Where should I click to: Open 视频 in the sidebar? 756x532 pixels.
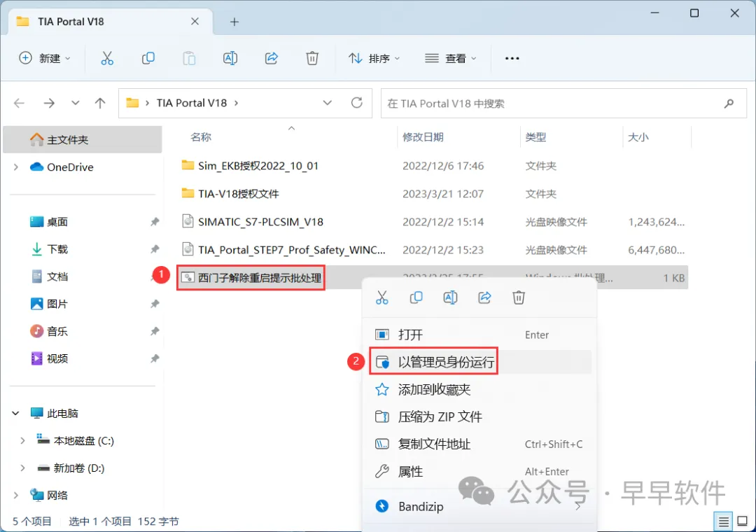click(57, 359)
